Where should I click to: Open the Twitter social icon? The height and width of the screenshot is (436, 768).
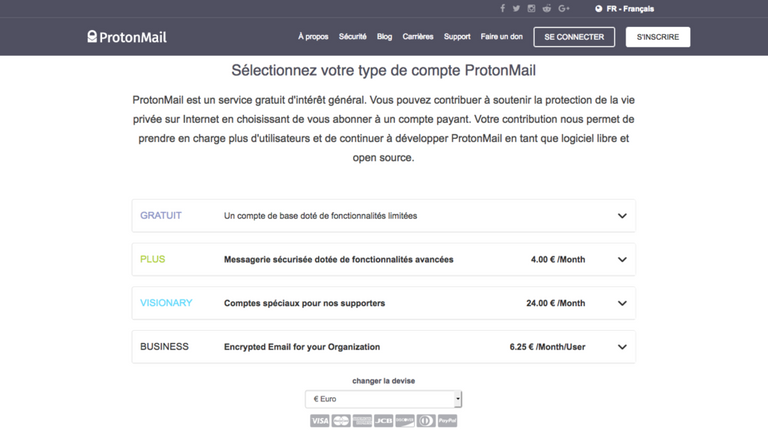point(516,8)
